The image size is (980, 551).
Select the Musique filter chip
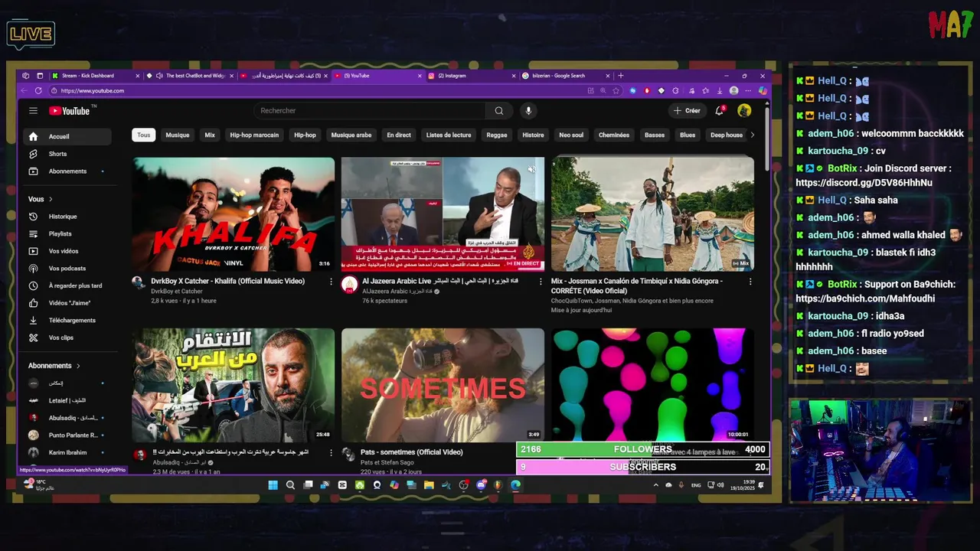coord(178,135)
